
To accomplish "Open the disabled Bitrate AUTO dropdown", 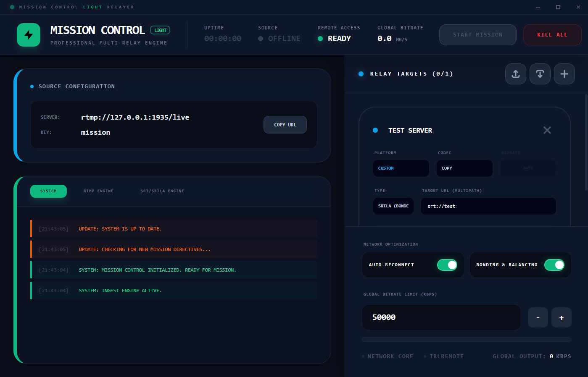I will 528,168.
